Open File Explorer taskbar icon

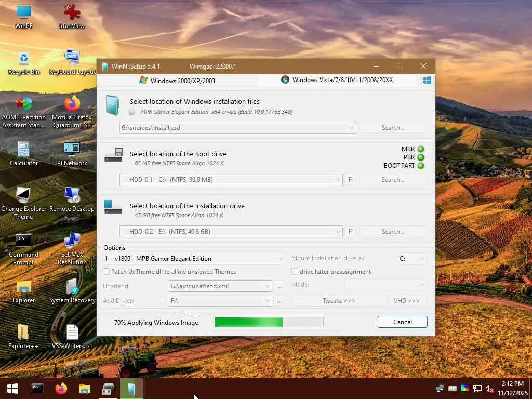(85, 389)
